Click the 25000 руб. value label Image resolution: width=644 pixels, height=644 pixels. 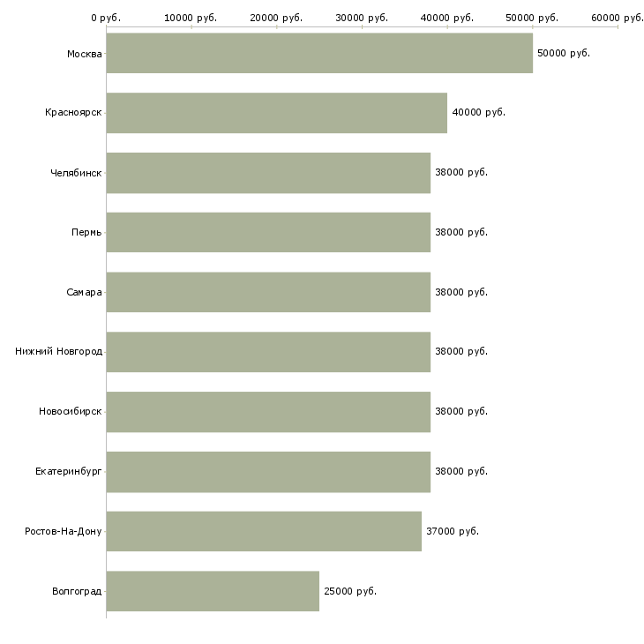pyautogui.click(x=350, y=591)
